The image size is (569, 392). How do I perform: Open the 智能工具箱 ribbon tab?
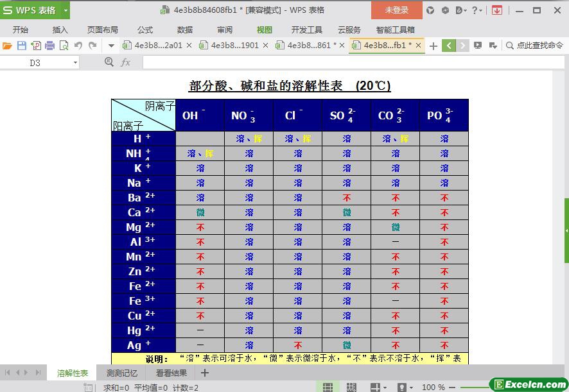point(395,30)
